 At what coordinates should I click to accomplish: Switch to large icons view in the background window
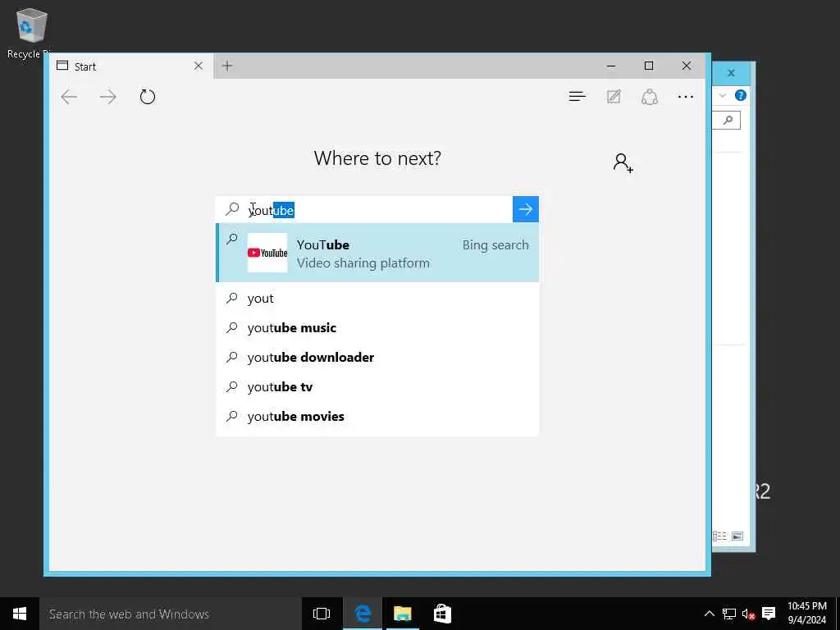737,536
